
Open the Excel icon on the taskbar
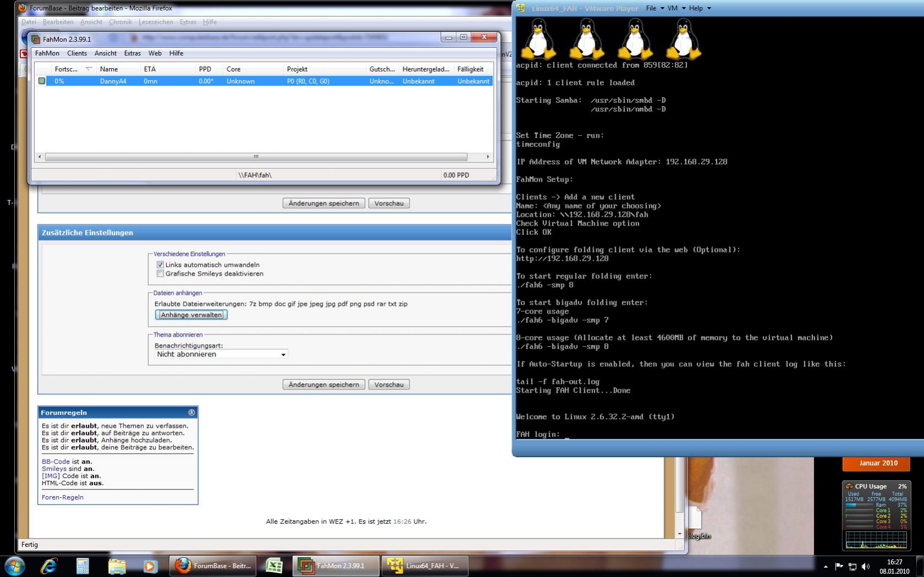point(274,566)
